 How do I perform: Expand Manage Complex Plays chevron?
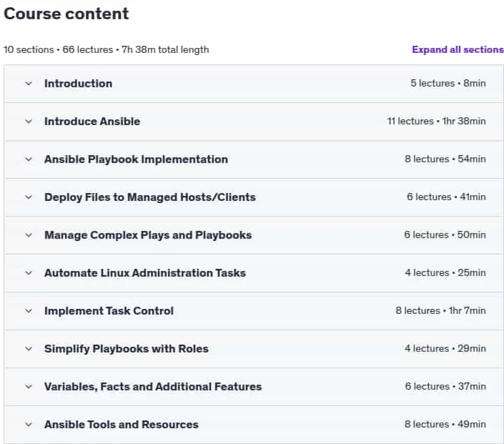29,235
